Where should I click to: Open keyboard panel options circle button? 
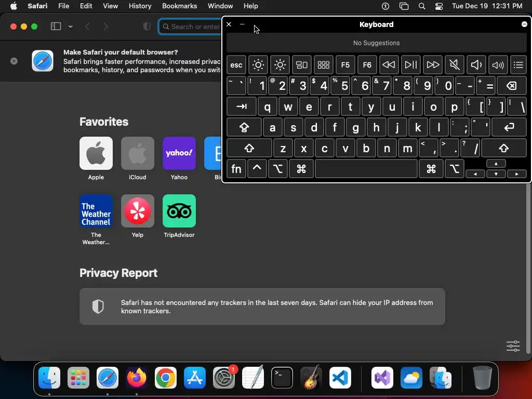pos(524,24)
